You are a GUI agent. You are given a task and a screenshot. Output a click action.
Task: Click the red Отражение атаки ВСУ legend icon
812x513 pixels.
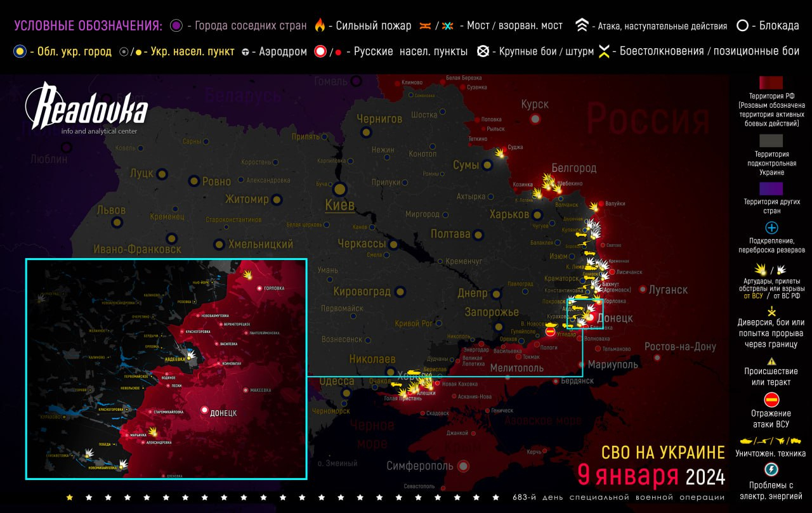pyautogui.click(x=771, y=400)
